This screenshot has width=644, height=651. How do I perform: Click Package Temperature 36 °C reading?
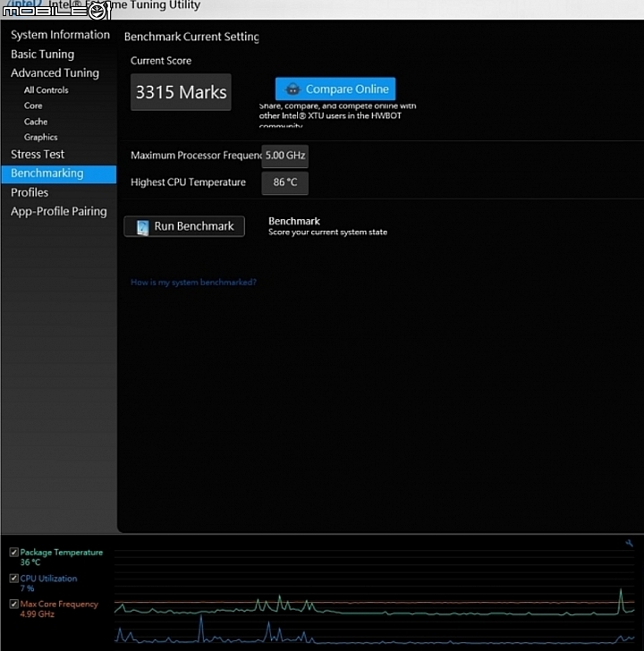coord(30,562)
